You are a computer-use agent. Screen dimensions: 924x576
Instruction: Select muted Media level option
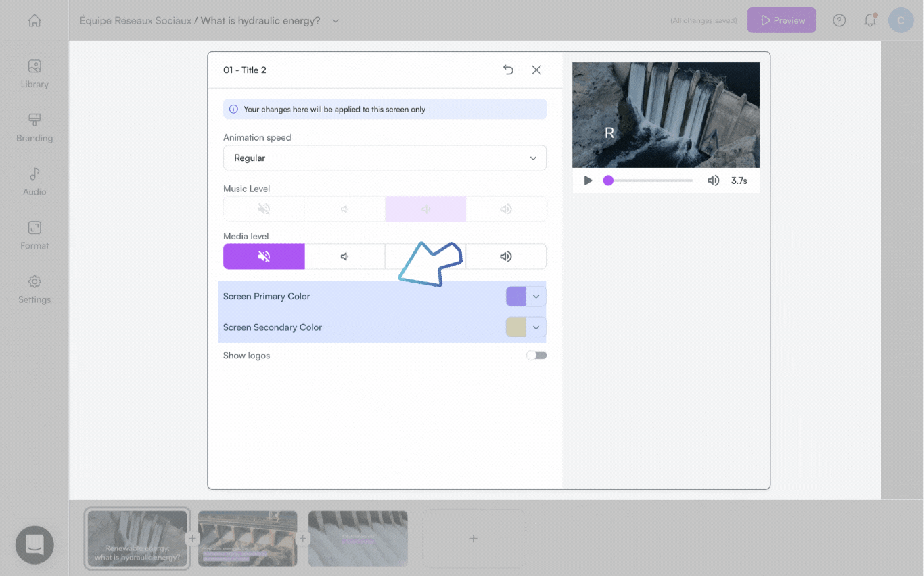click(264, 257)
